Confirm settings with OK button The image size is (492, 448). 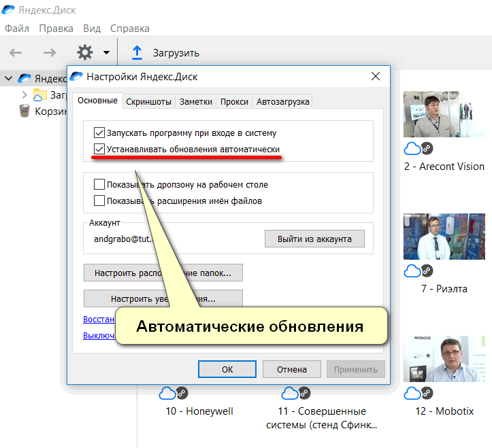coord(227,369)
